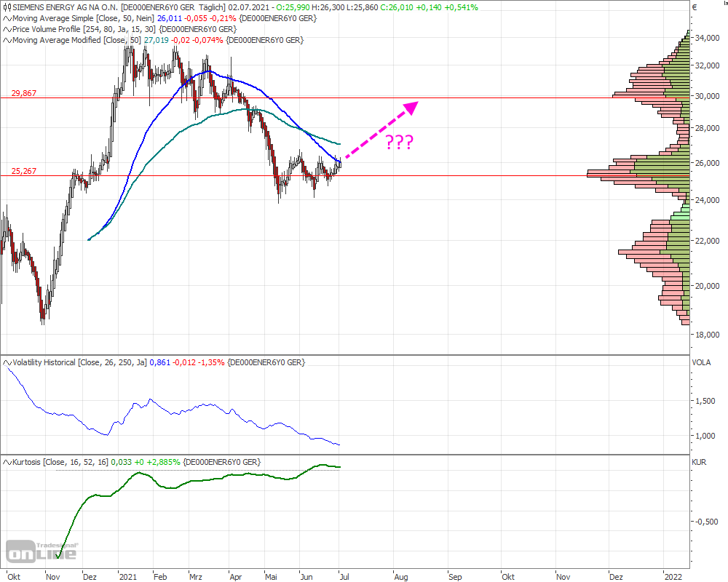Click 1,500 on the volatility axis

tap(705, 401)
